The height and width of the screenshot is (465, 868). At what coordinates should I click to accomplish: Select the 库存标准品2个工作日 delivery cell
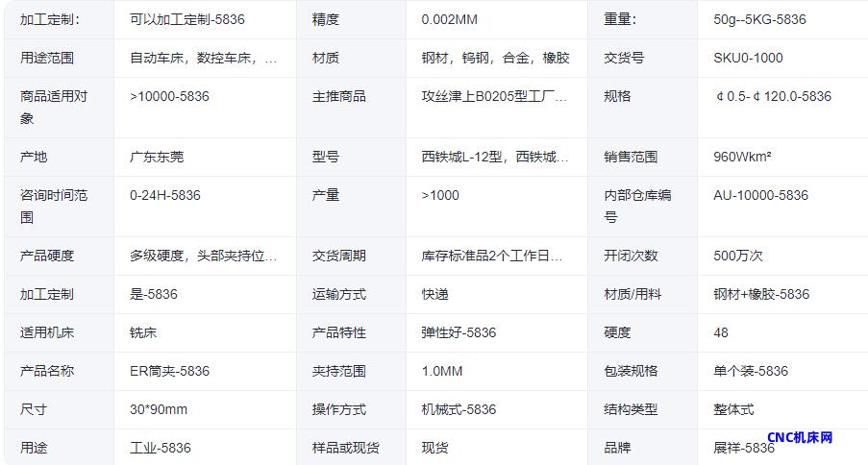click(494, 256)
